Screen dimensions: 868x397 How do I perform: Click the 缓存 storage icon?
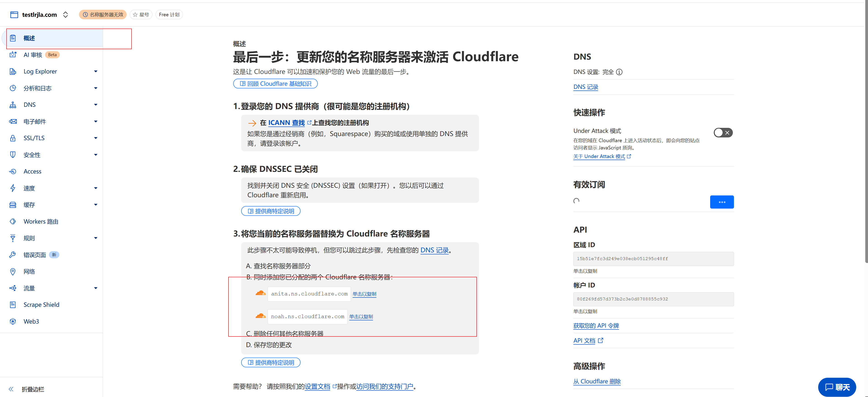point(13,205)
